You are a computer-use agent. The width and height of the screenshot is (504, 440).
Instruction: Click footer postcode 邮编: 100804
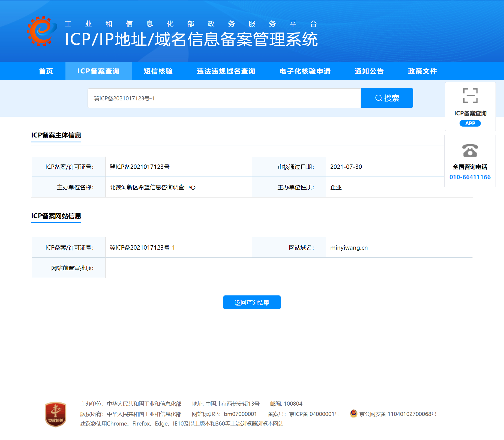pyautogui.click(x=286, y=404)
